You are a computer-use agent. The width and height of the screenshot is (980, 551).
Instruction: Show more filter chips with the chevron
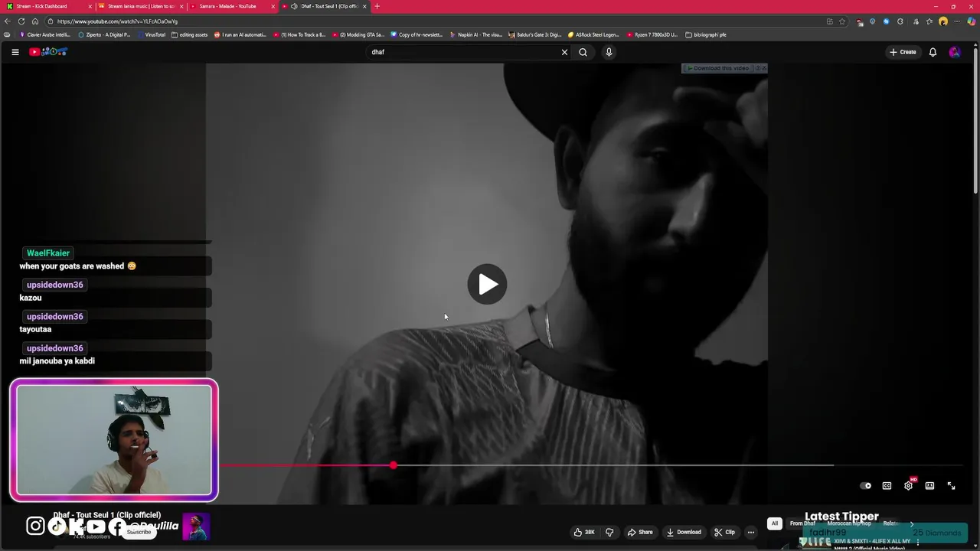(x=911, y=523)
